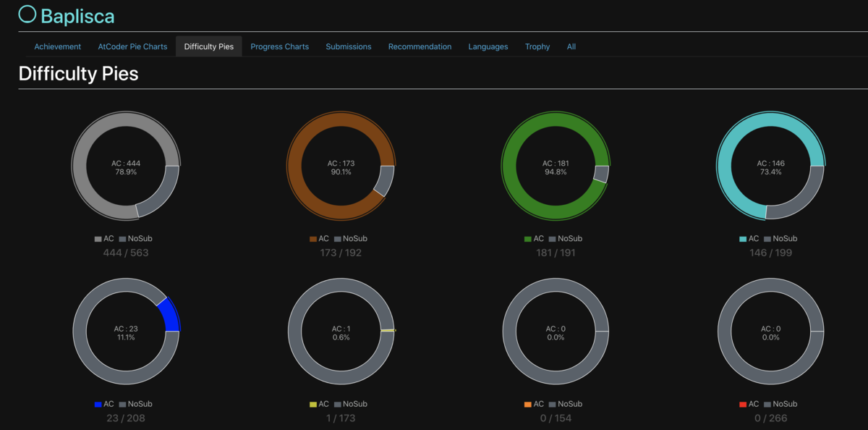The height and width of the screenshot is (430, 868).
Task: Switch to the Achievement tab
Action: 58,46
